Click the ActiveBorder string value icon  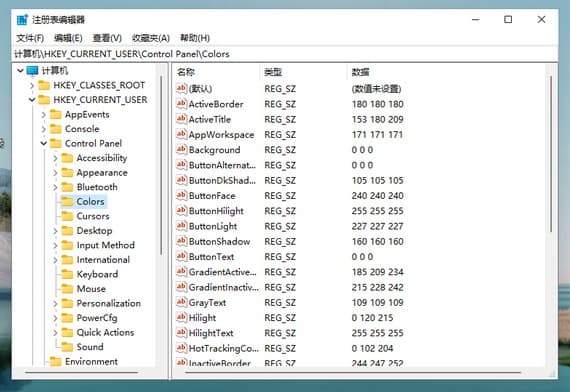pos(181,104)
